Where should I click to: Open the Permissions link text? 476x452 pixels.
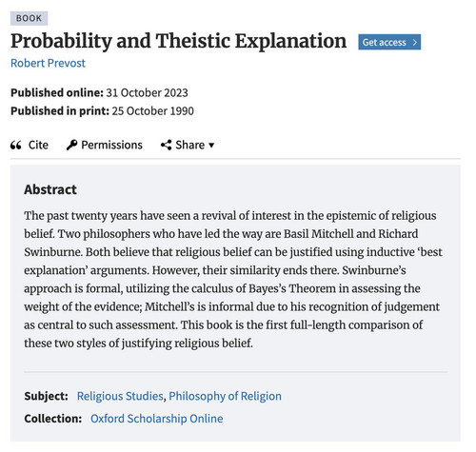tap(111, 145)
